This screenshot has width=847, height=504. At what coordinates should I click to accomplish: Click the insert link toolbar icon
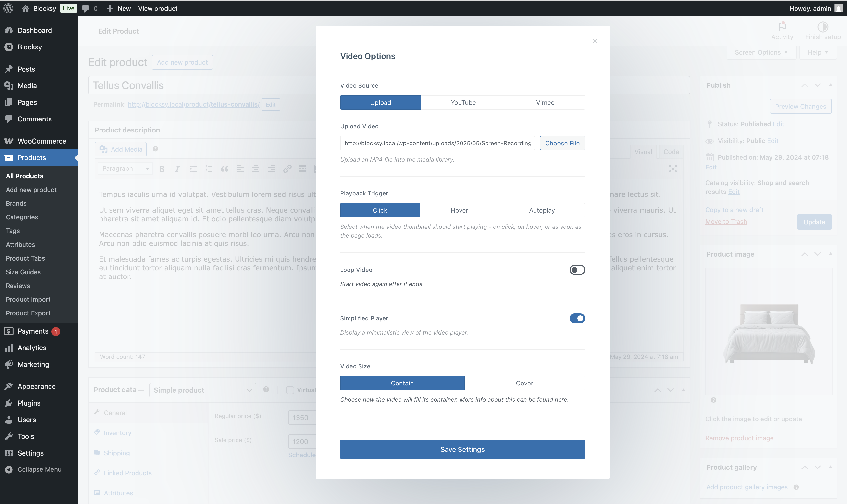tap(287, 169)
